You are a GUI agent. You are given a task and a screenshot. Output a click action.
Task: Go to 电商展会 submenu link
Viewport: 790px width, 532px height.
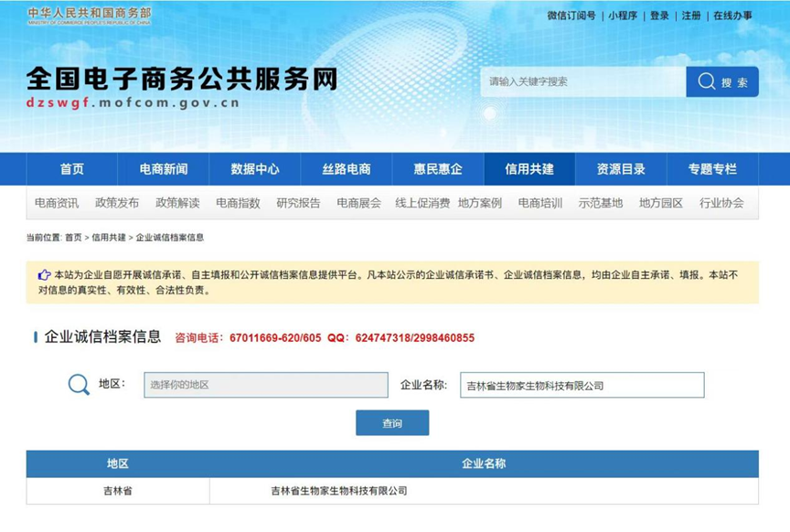click(x=358, y=203)
